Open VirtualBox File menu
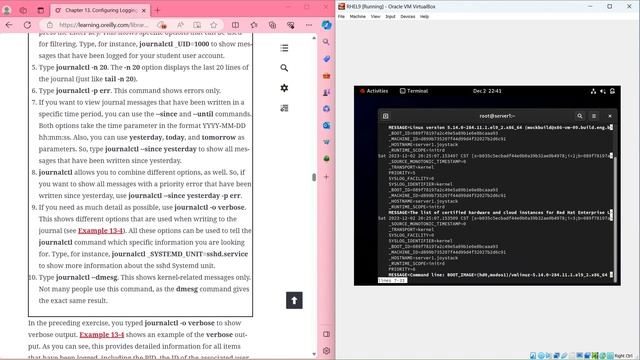Viewport: 640px width, 360px height. [x=341, y=17]
